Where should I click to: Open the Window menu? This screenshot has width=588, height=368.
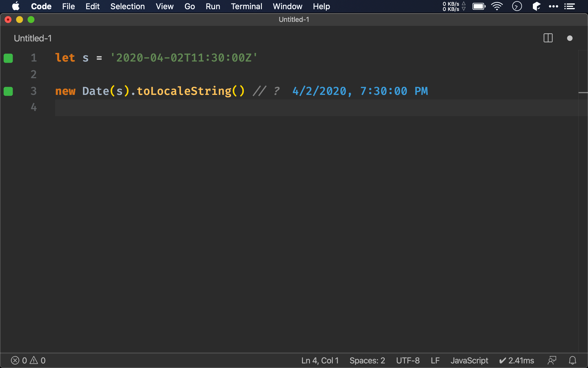point(287,6)
